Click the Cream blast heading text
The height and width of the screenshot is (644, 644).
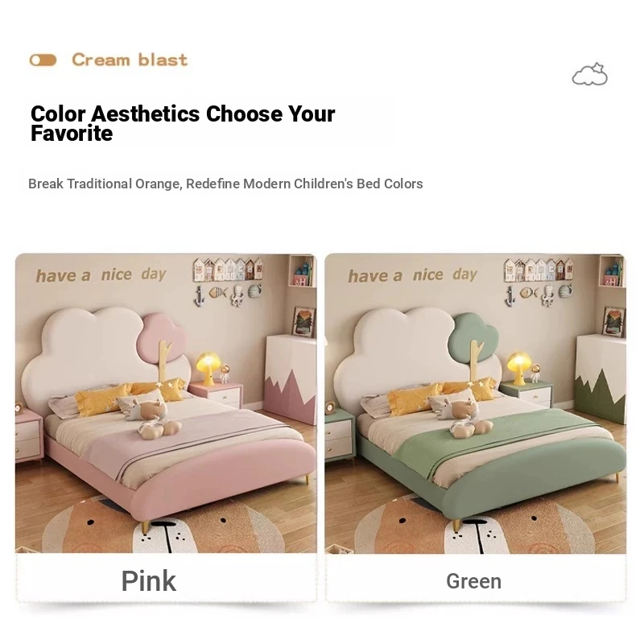[x=130, y=60]
